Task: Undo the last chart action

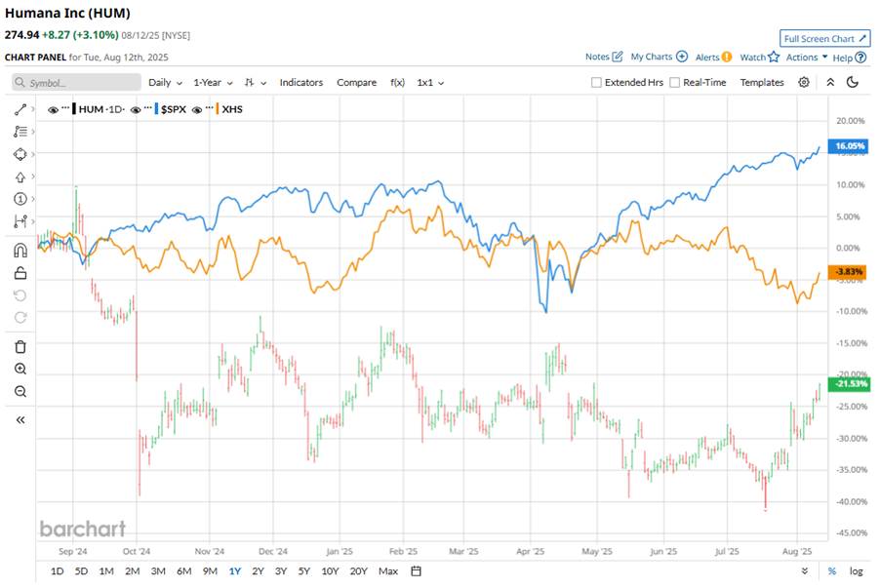Action: 20,295
